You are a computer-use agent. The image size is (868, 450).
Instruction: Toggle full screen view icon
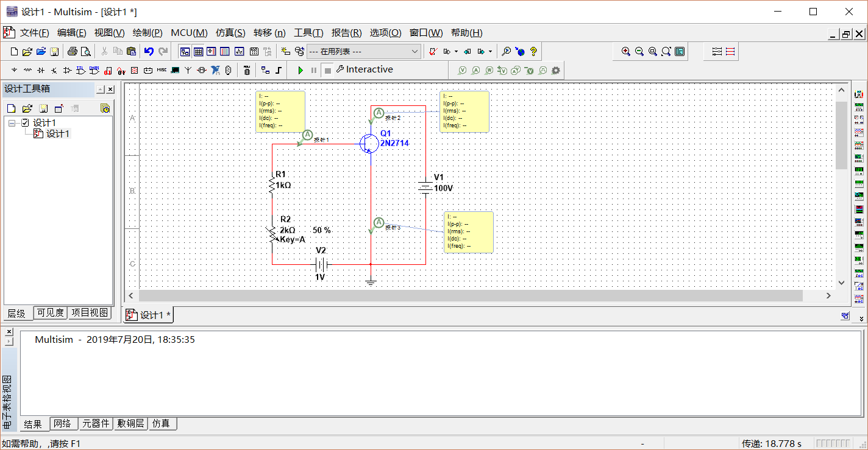[680, 52]
